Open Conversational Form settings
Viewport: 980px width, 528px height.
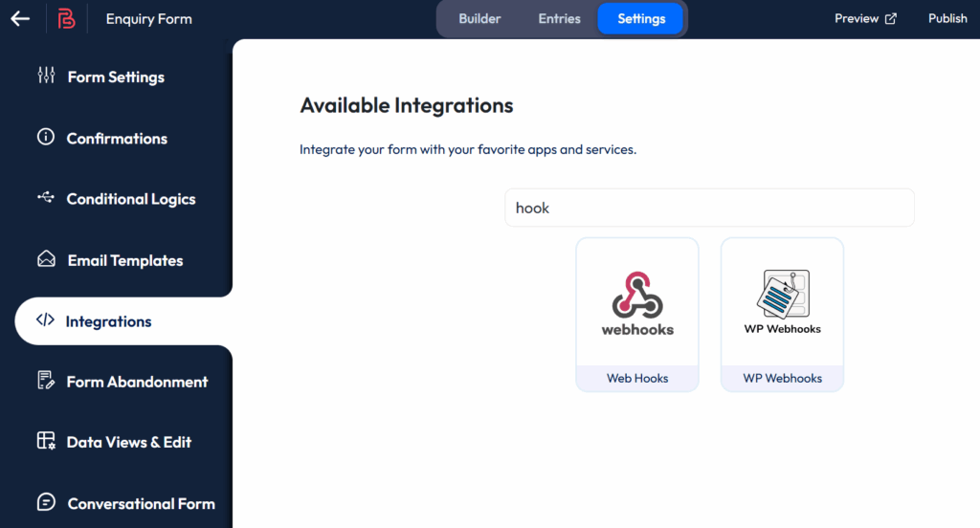pyautogui.click(x=141, y=503)
